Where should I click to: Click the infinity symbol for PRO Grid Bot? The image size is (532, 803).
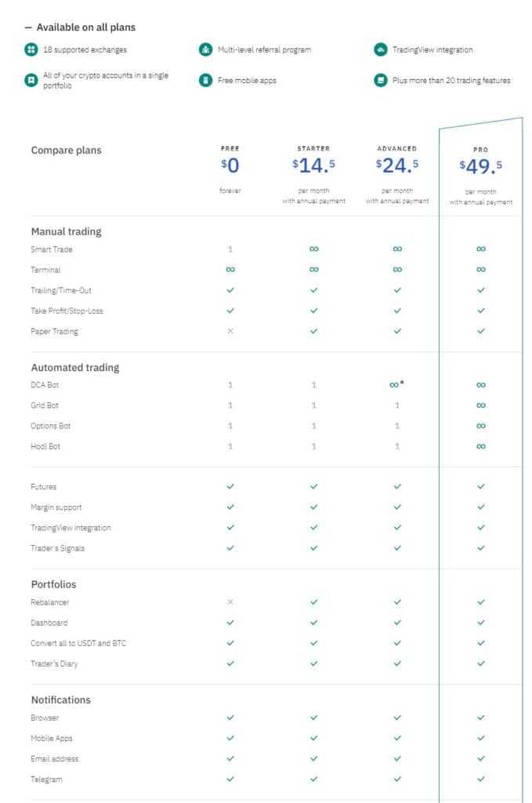coord(480,405)
